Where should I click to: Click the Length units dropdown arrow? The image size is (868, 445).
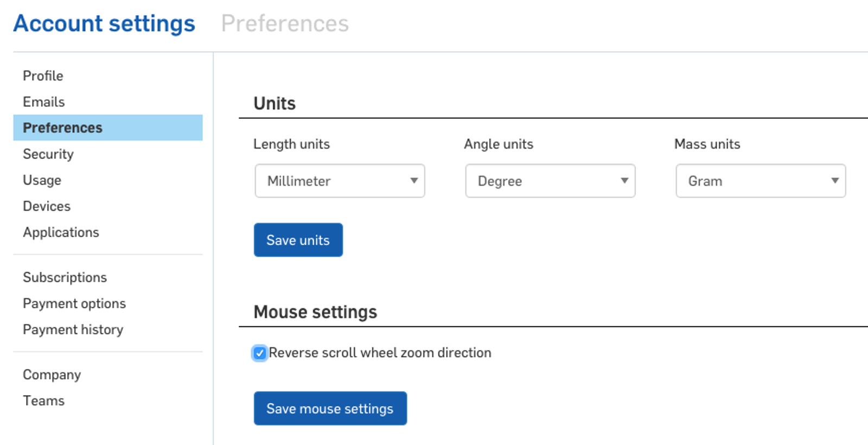tap(414, 181)
